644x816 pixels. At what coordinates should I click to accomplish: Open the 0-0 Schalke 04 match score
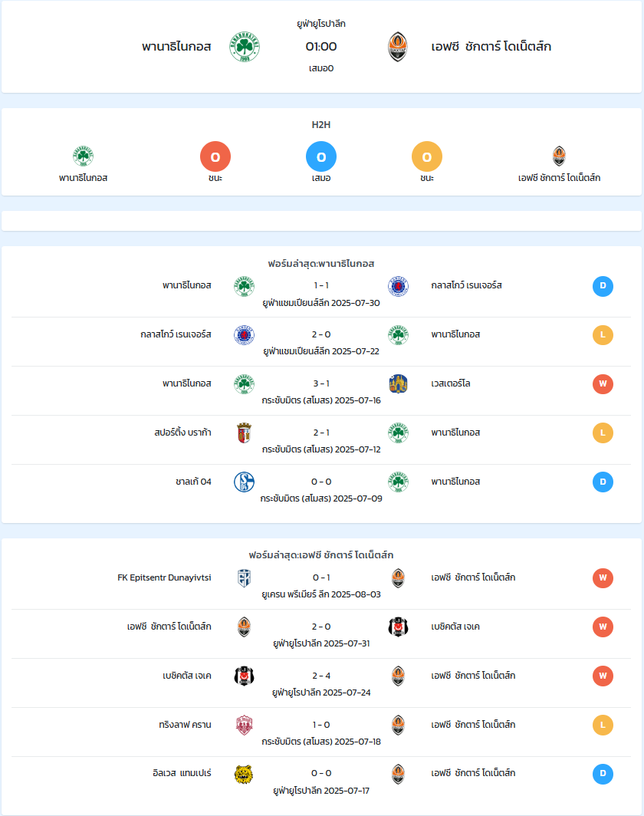pos(321,482)
